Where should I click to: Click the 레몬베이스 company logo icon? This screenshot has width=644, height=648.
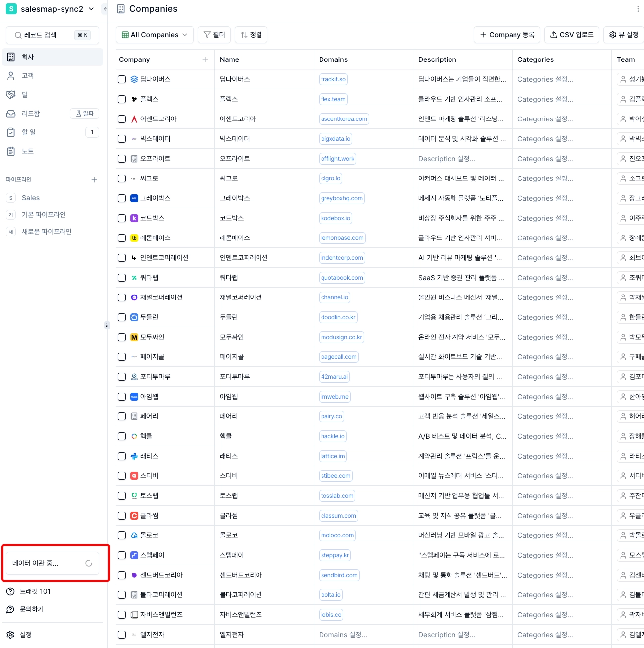[134, 238]
